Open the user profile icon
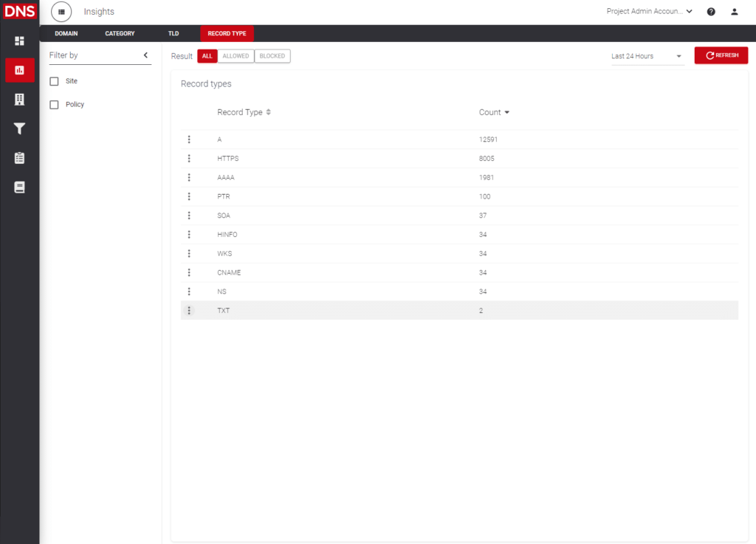This screenshot has width=756, height=544. (x=734, y=12)
